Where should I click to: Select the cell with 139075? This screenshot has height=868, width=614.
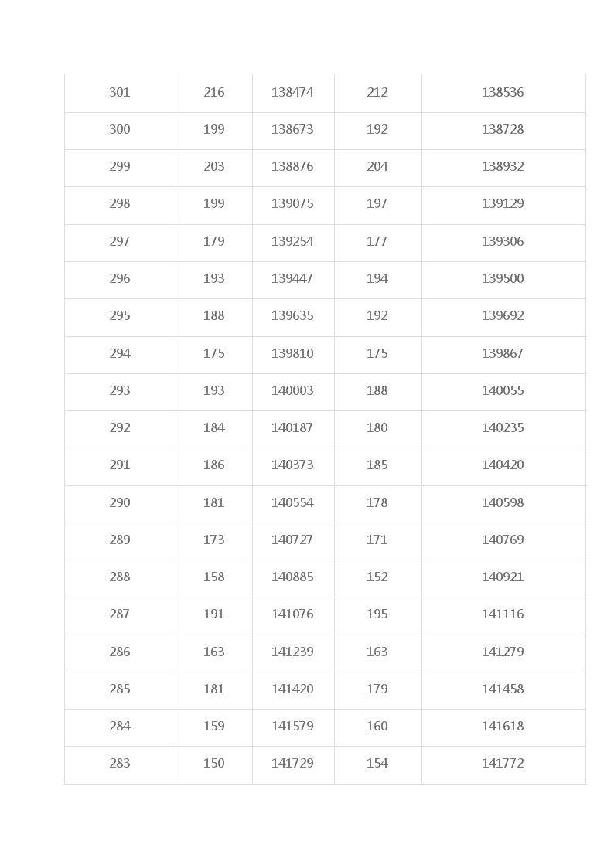(293, 204)
